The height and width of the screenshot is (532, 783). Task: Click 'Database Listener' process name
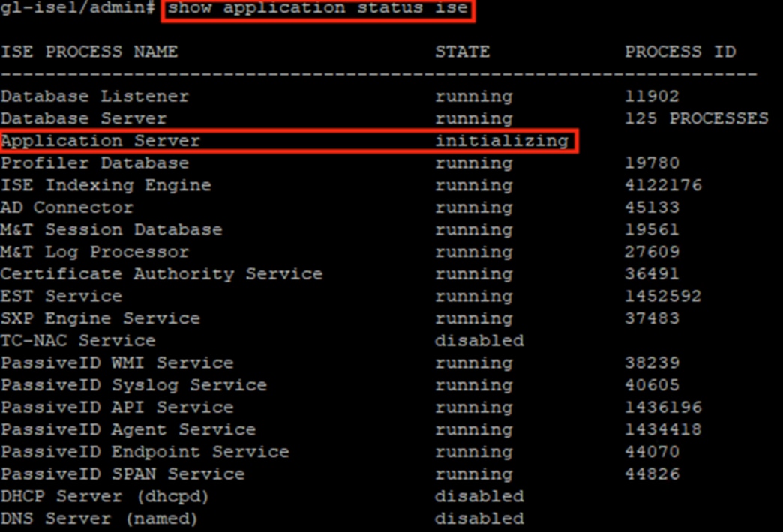[95, 97]
